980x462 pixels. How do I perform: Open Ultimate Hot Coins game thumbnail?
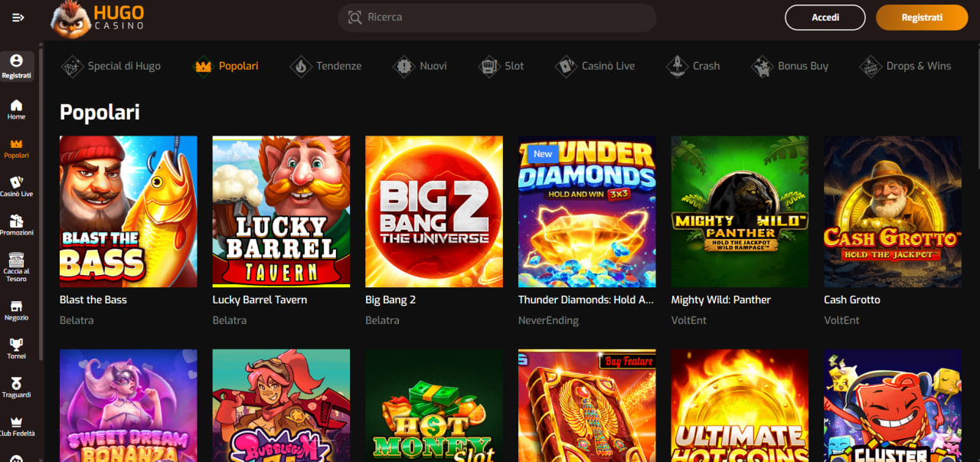pos(740,405)
